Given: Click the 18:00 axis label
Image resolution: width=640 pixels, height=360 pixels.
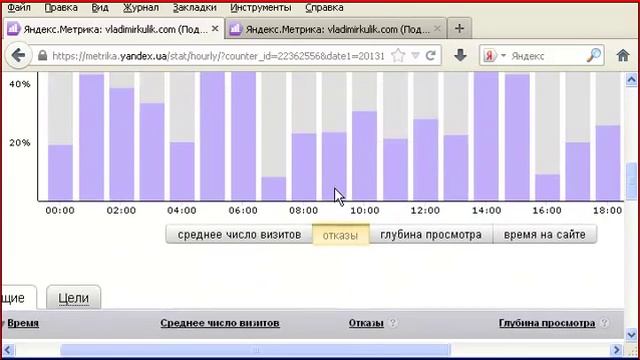Looking at the screenshot, I should (x=607, y=211).
